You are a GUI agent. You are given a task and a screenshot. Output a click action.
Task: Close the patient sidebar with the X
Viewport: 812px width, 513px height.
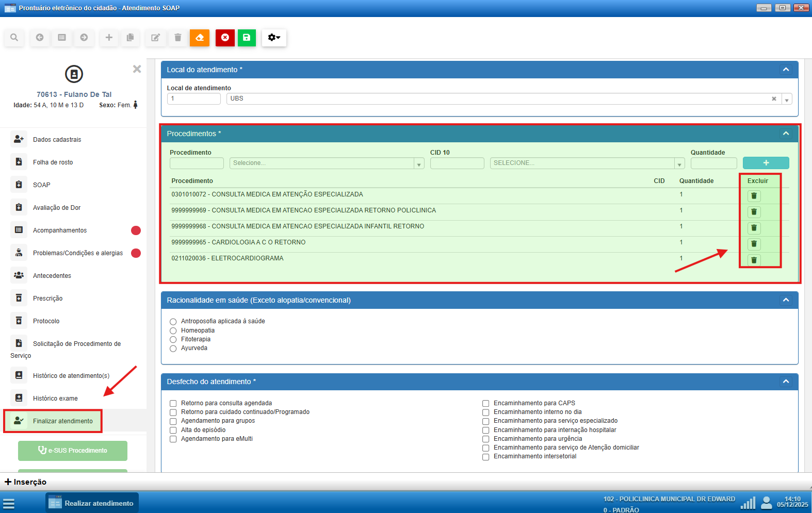[x=137, y=69]
